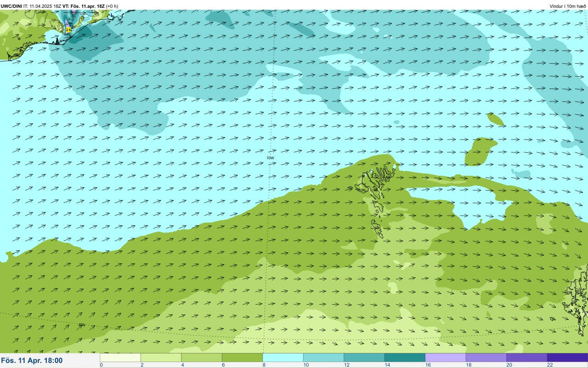
Task: Click the legend value "16"
Action: click(427, 365)
